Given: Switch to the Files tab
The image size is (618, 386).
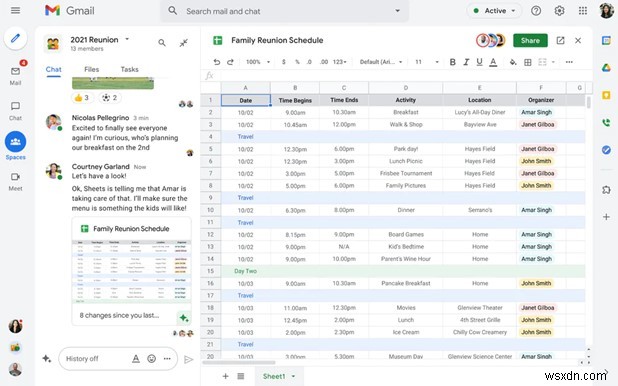Looking at the screenshot, I should 91,69.
